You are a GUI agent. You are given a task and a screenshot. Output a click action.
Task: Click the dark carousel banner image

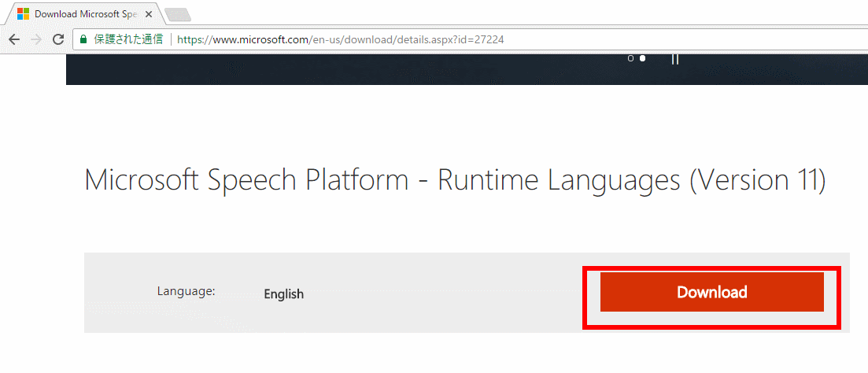[x=354, y=68]
